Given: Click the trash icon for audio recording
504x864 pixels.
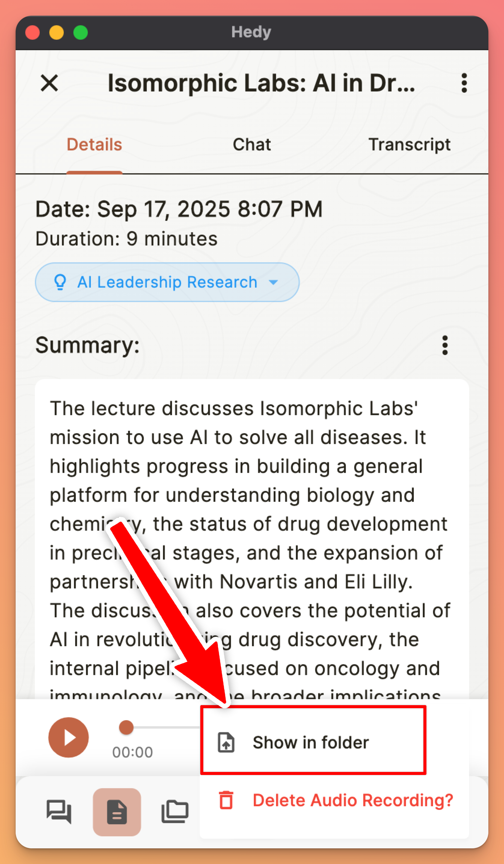Looking at the screenshot, I should pos(226,800).
